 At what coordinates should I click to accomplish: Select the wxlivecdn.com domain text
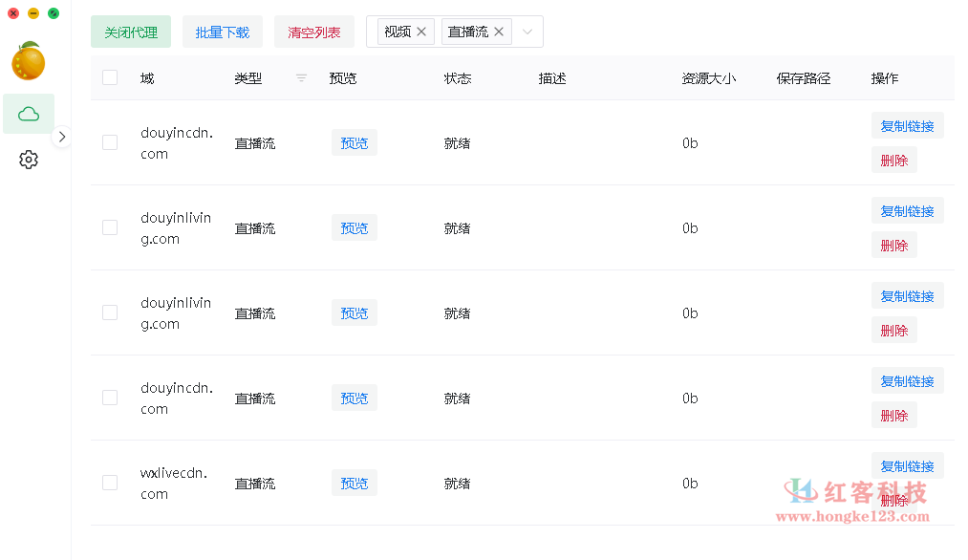pos(174,483)
